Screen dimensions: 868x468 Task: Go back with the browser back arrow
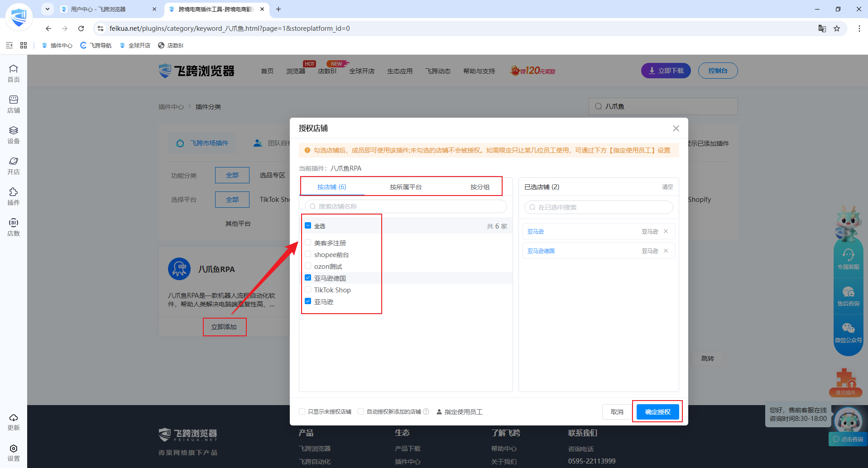[48, 29]
